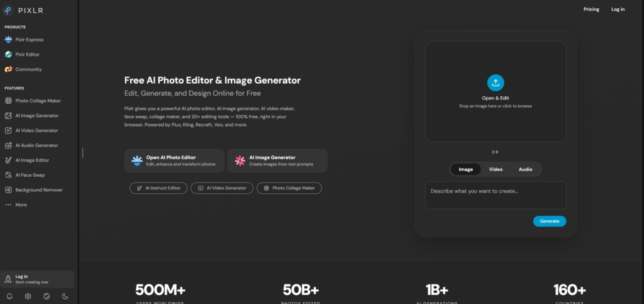Click Log in at top right
This screenshot has width=644, height=304.
tap(618, 9)
